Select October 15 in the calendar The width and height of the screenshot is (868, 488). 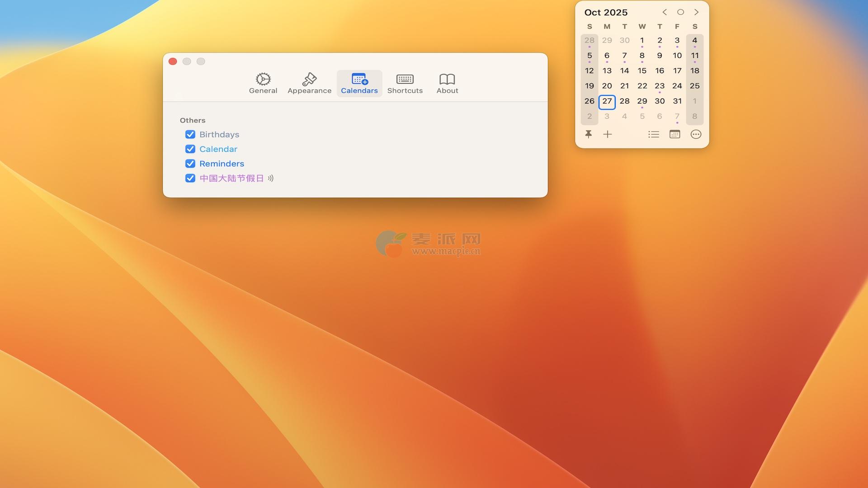click(642, 71)
